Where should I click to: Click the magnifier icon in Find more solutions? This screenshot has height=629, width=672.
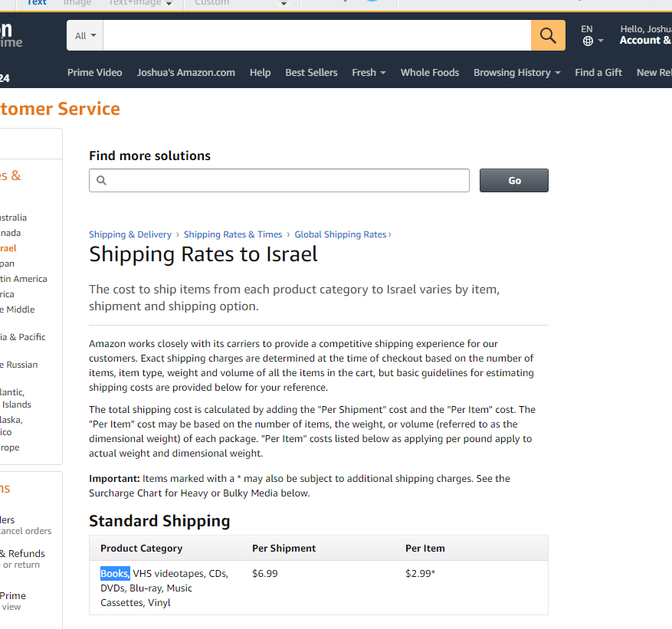click(101, 181)
